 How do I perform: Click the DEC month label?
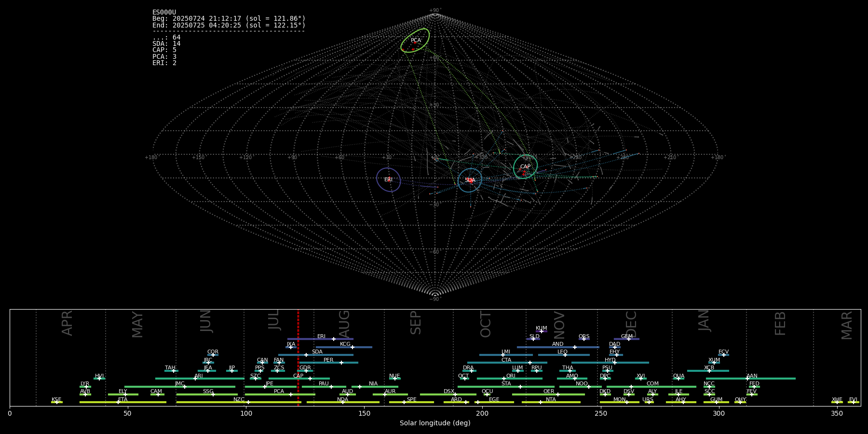pyautogui.click(x=631, y=324)
